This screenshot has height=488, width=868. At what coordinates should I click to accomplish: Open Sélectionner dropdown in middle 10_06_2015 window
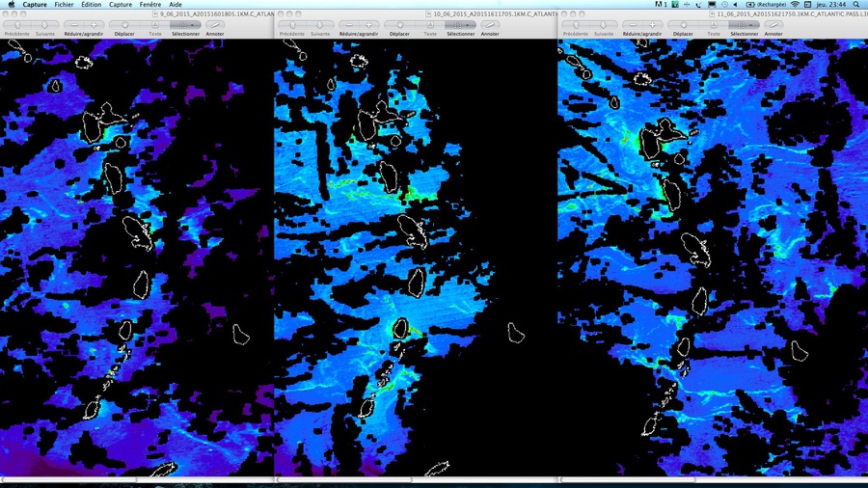(461, 24)
